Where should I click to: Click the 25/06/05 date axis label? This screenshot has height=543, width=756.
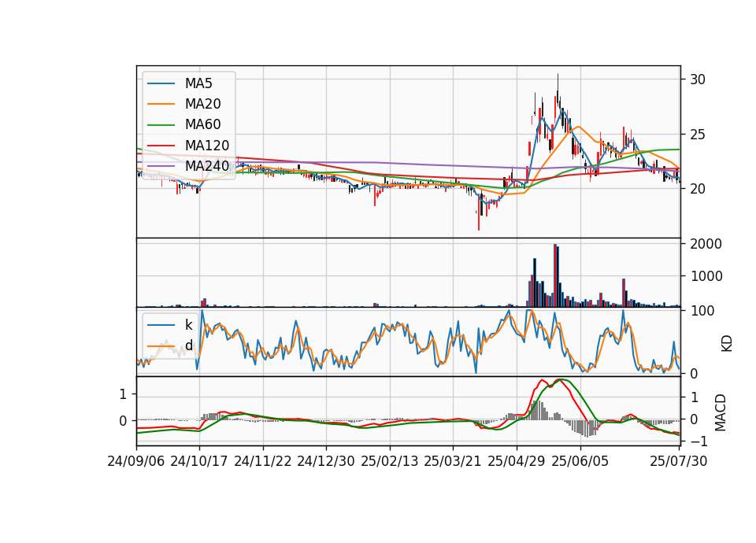pos(580,461)
